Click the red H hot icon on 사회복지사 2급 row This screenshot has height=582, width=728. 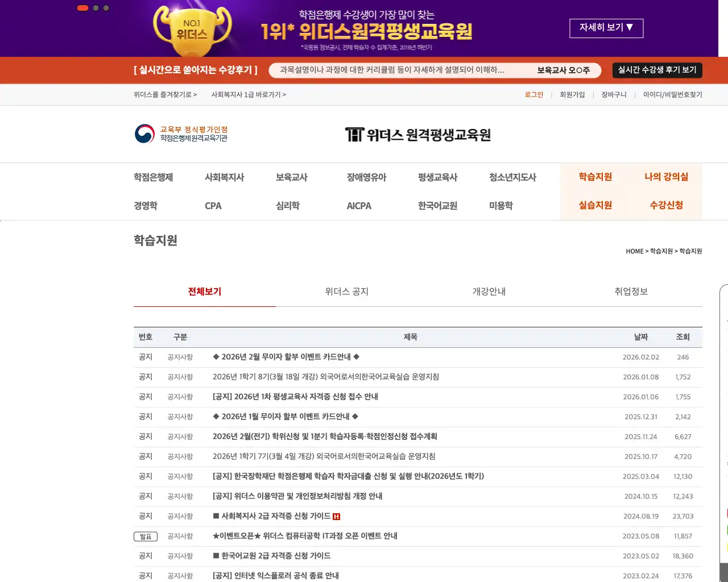(x=336, y=516)
